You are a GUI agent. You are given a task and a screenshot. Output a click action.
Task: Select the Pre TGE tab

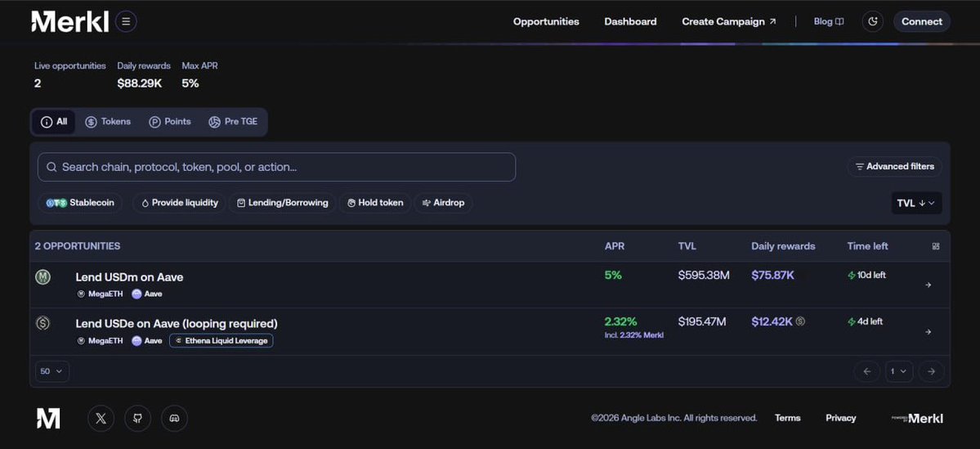pyautogui.click(x=233, y=122)
